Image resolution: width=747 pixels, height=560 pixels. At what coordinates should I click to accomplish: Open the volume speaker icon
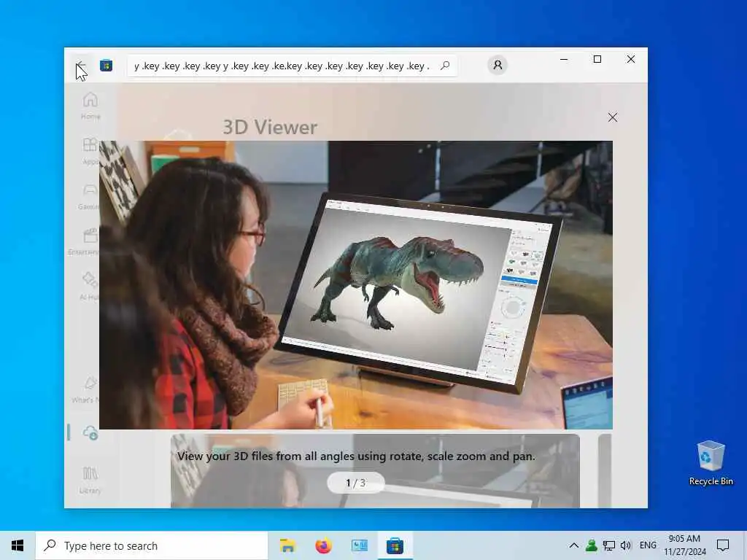[626, 545]
